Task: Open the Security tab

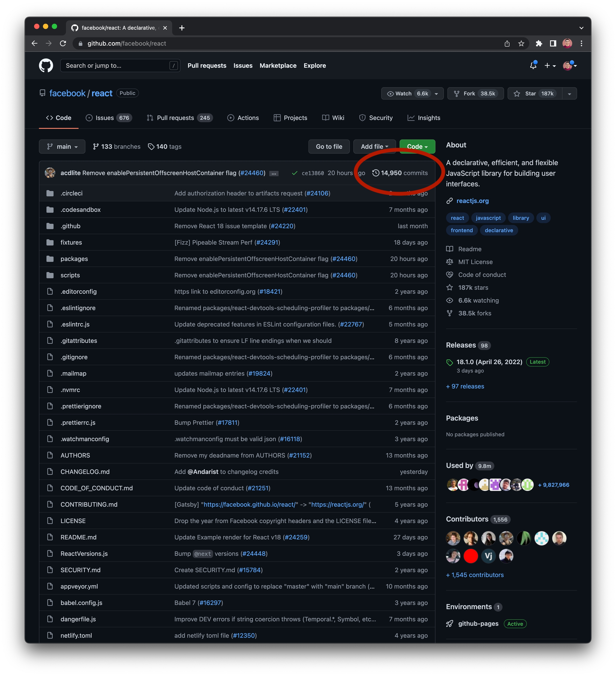Action: pos(376,118)
